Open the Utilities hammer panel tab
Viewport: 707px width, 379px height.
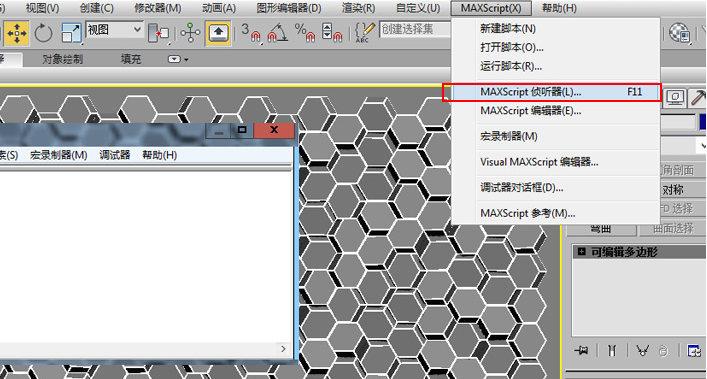tap(698, 97)
